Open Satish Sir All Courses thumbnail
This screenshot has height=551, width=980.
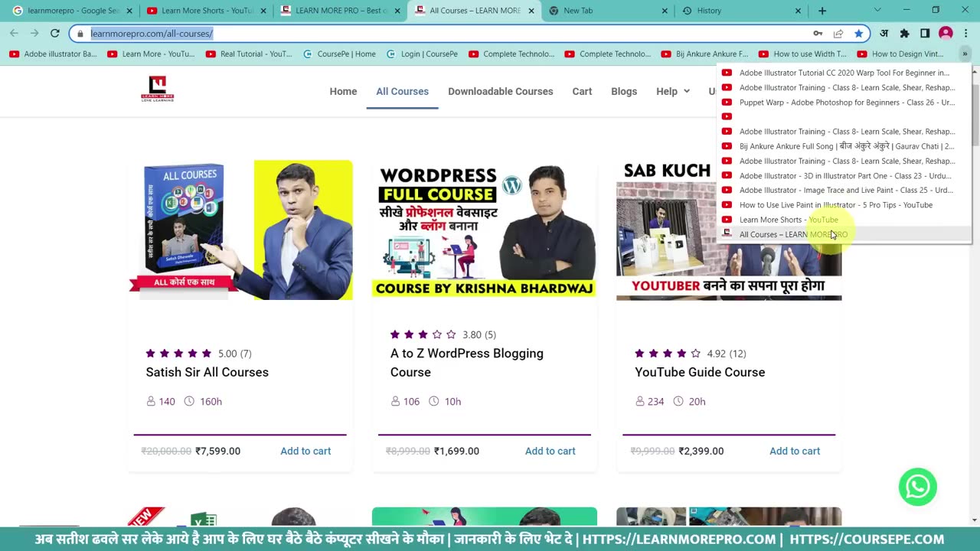pos(240,230)
